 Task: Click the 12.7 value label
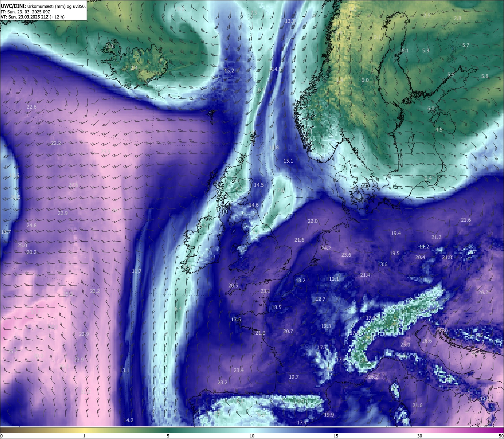[321, 299]
